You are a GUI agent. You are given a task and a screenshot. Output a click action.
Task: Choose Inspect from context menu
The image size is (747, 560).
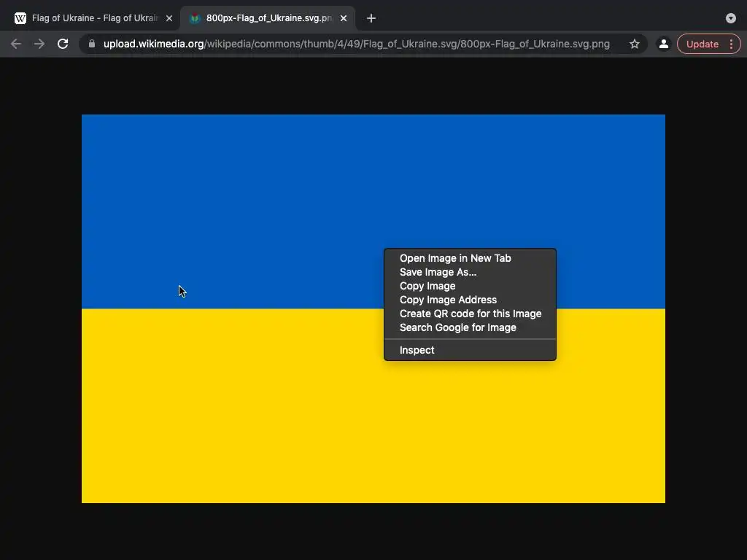coord(417,350)
